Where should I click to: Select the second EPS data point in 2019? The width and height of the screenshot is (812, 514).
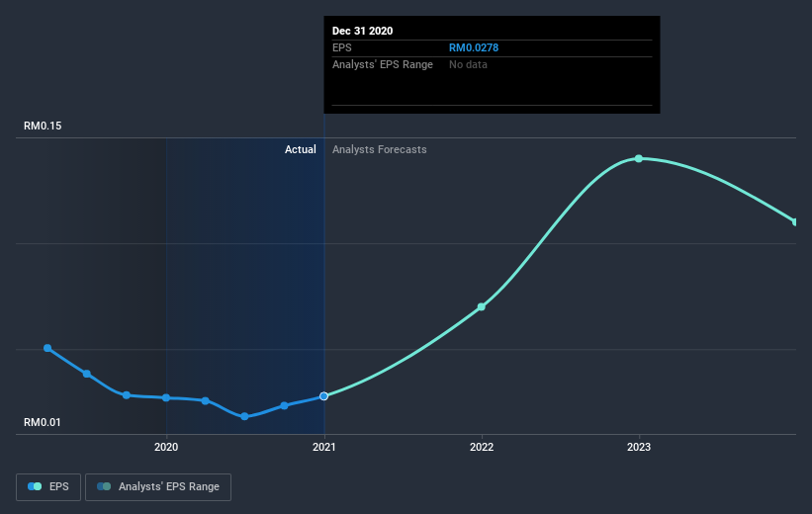coord(87,374)
